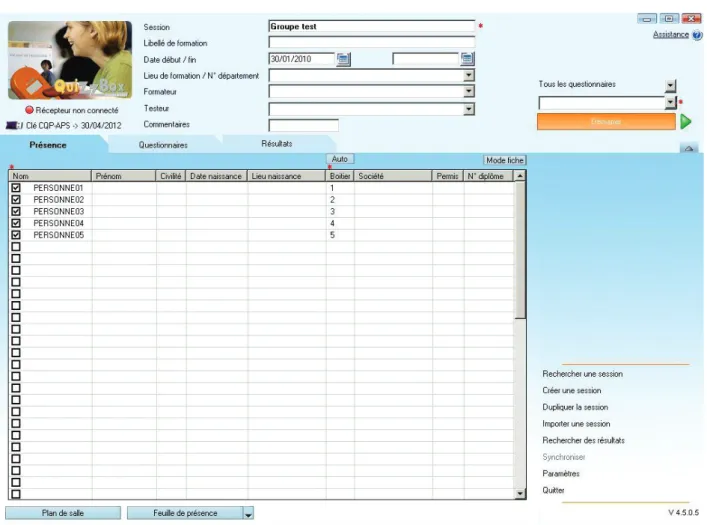Screen dimensions: 707x525
Task: Click the Date naissance column header
Action: click(x=216, y=176)
